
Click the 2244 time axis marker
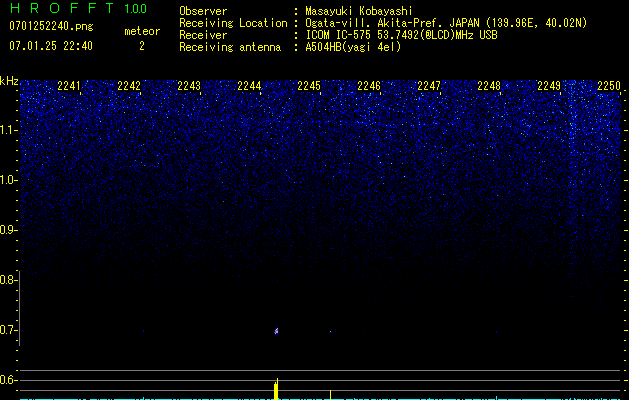[x=249, y=86]
